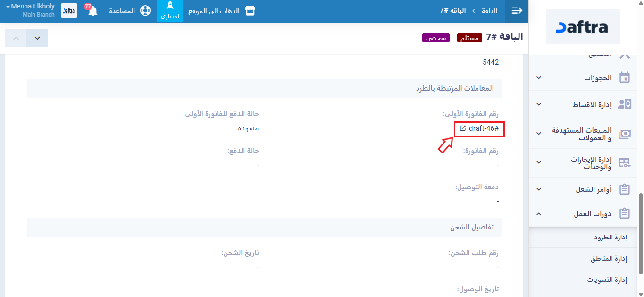The height and width of the screenshot is (297, 644).
Task: Click the next record down-arrow button
Action: pos(37,38)
